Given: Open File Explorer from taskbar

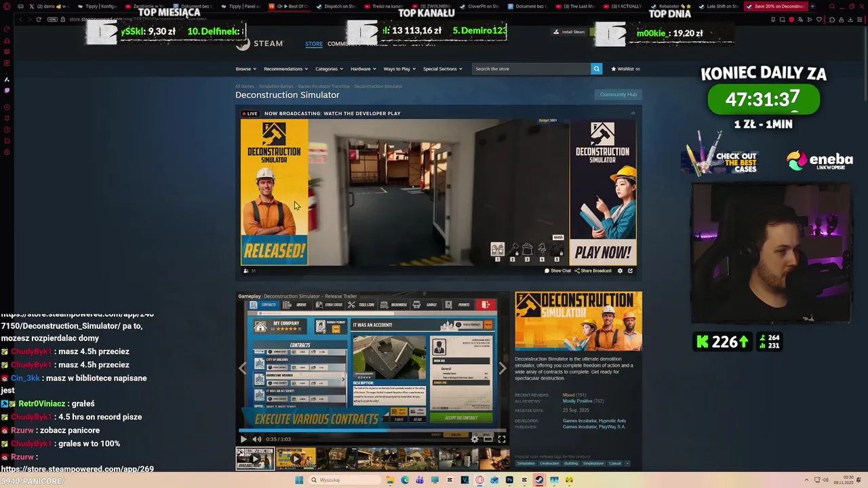Looking at the screenshot, I should 390,480.
